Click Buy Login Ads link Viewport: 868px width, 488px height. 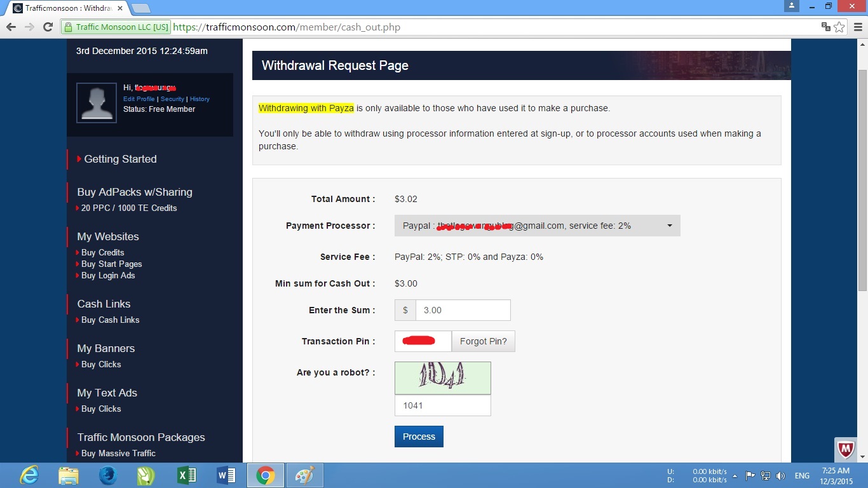pyautogui.click(x=108, y=275)
